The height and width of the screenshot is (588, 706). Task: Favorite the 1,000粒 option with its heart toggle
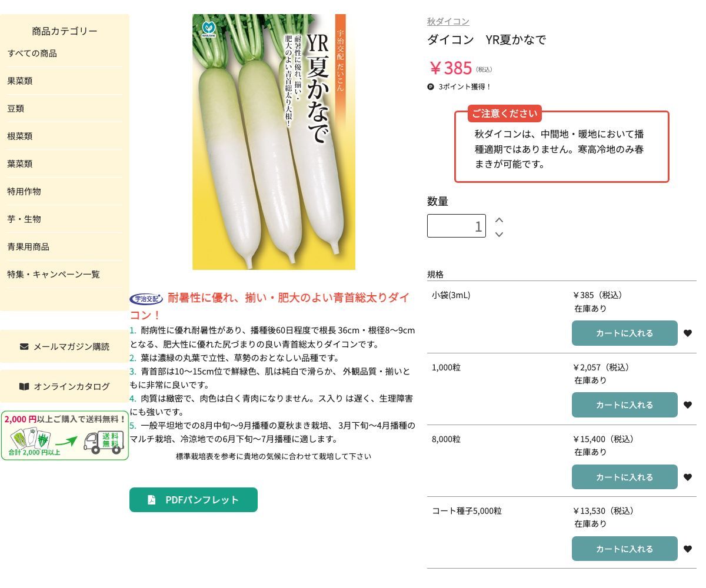pyautogui.click(x=688, y=405)
